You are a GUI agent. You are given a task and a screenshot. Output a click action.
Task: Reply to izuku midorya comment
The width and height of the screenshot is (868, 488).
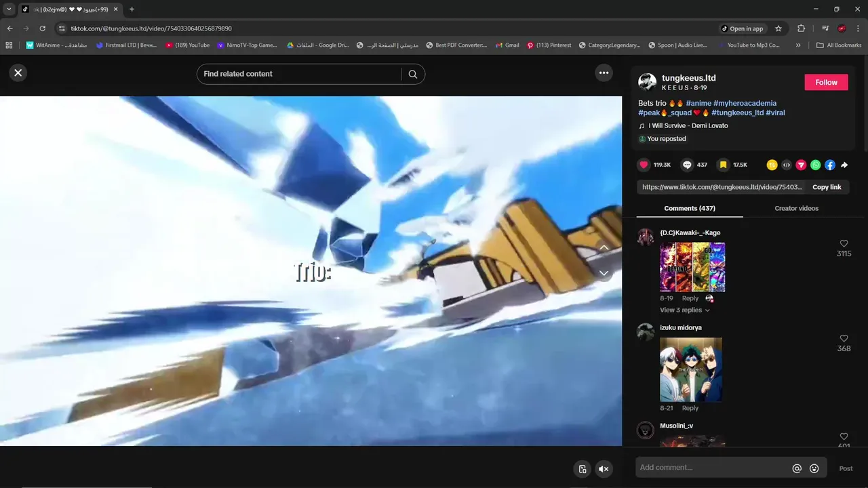click(690, 408)
